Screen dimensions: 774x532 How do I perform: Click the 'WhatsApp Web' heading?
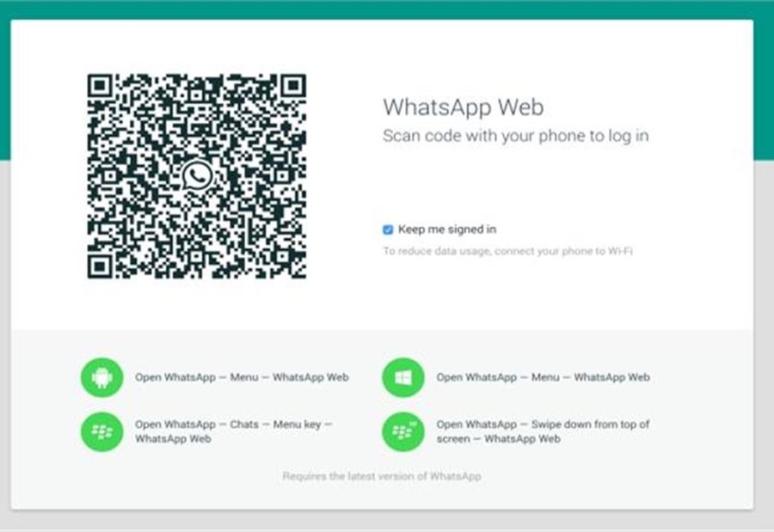463,107
